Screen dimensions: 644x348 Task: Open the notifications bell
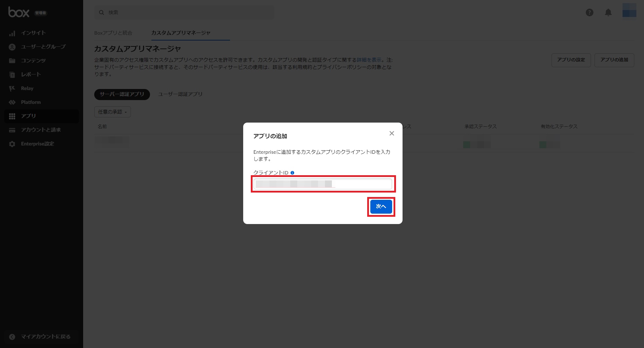click(x=608, y=12)
